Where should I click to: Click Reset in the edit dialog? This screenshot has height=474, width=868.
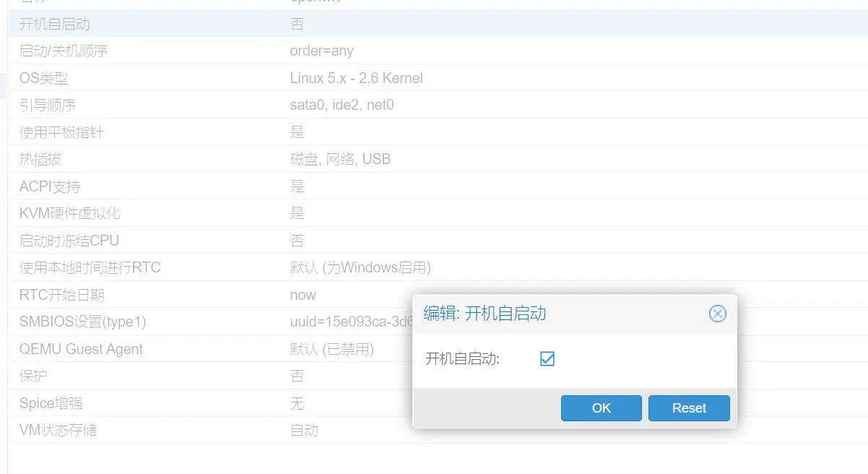click(x=689, y=408)
